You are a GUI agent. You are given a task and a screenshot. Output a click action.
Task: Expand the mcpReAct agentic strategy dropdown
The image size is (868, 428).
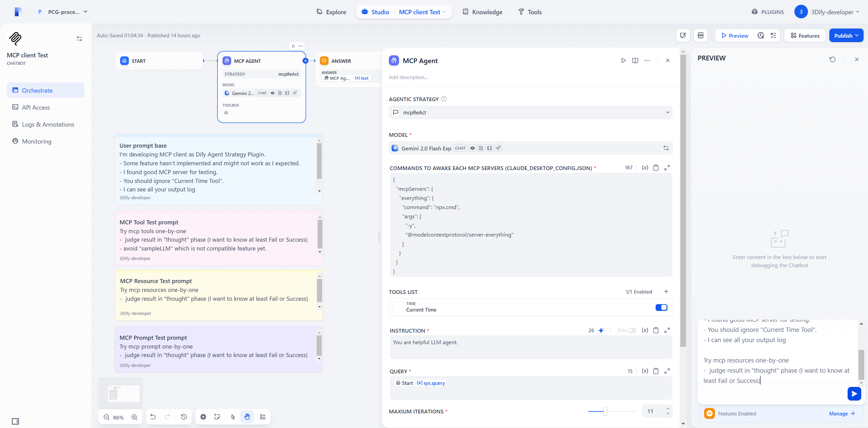tap(530, 112)
